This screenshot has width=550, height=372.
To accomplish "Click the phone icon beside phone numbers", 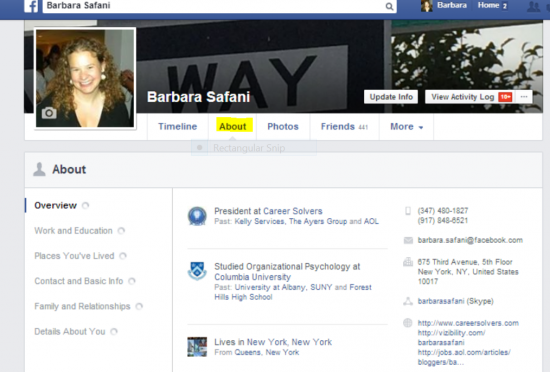I will coord(408,211).
